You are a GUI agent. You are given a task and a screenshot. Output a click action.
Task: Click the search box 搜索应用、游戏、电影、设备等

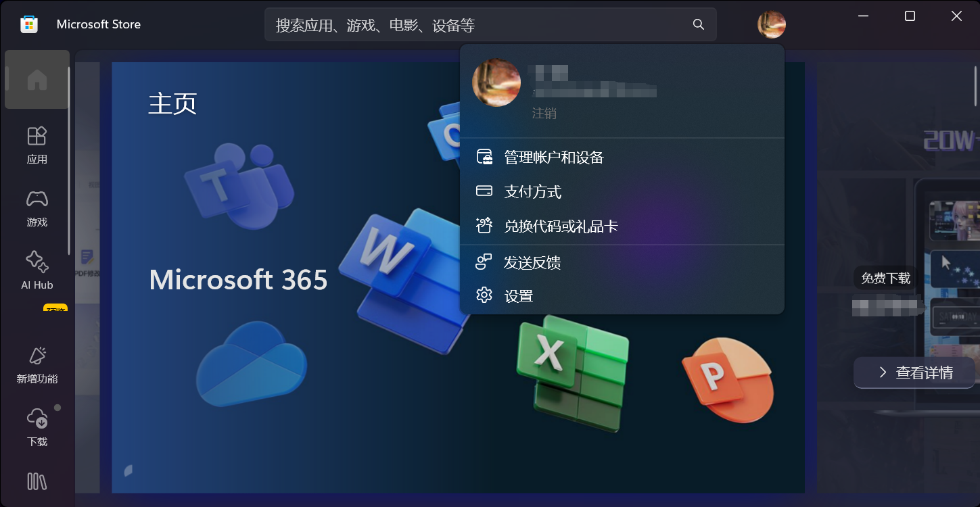pos(490,24)
